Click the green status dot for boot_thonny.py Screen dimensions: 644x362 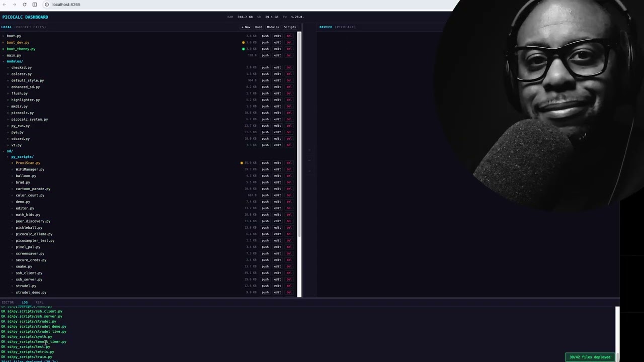pos(244,49)
